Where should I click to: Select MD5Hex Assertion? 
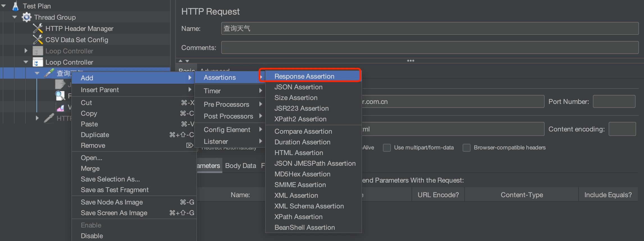click(x=313, y=174)
